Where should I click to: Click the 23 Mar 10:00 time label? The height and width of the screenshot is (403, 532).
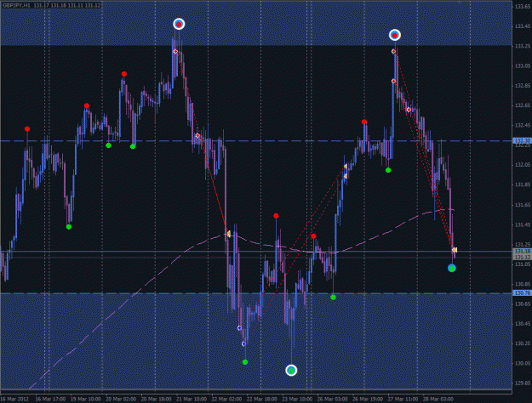coord(298,399)
